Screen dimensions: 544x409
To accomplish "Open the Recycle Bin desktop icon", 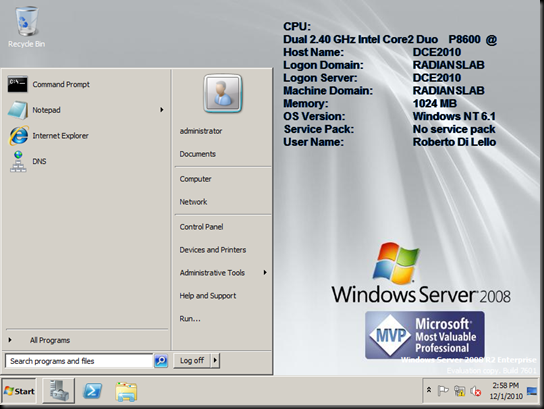I will click(x=26, y=27).
